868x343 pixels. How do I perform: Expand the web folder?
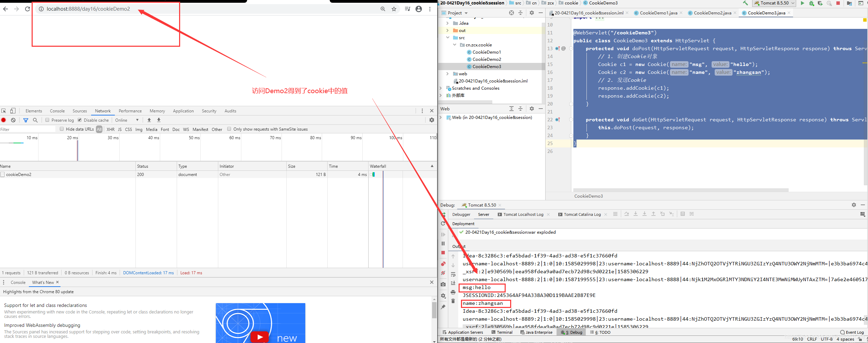(x=447, y=74)
